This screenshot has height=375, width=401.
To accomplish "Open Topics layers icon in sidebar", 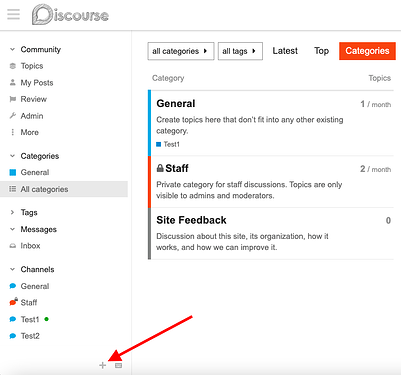I will (x=13, y=66).
